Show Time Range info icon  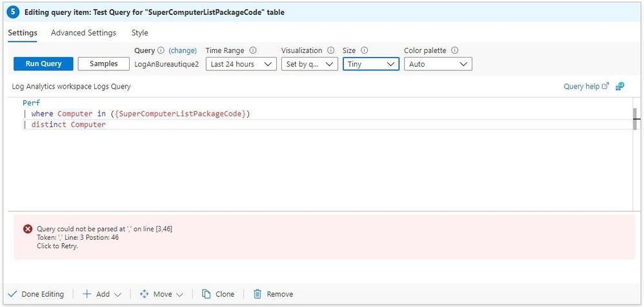coord(253,50)
